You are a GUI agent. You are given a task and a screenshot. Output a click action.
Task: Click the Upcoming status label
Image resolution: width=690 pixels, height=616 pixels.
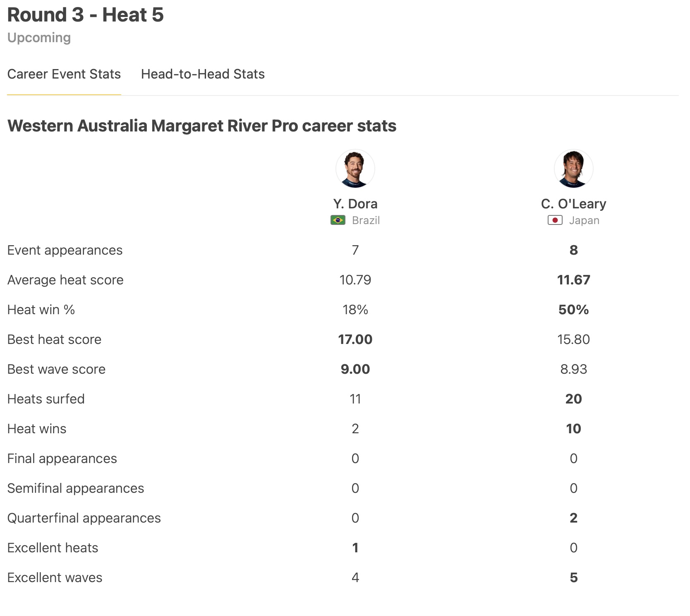click(x=39, y=38)
